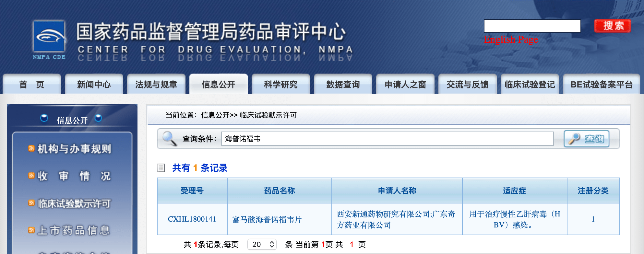Click the RSS icon next to 收审情况
This screenshot has width=644, height=254.
pyautogui.click(x=31, y=176)
